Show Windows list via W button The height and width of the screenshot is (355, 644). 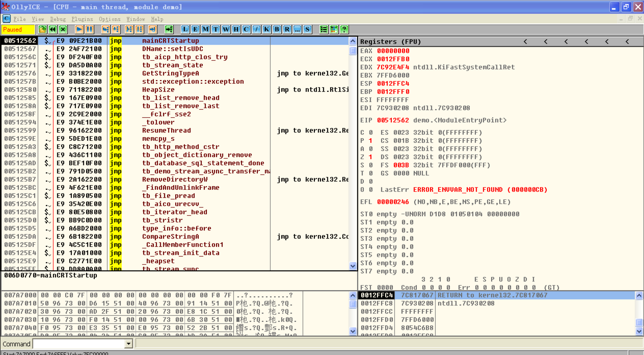click(x=226, y=30)
